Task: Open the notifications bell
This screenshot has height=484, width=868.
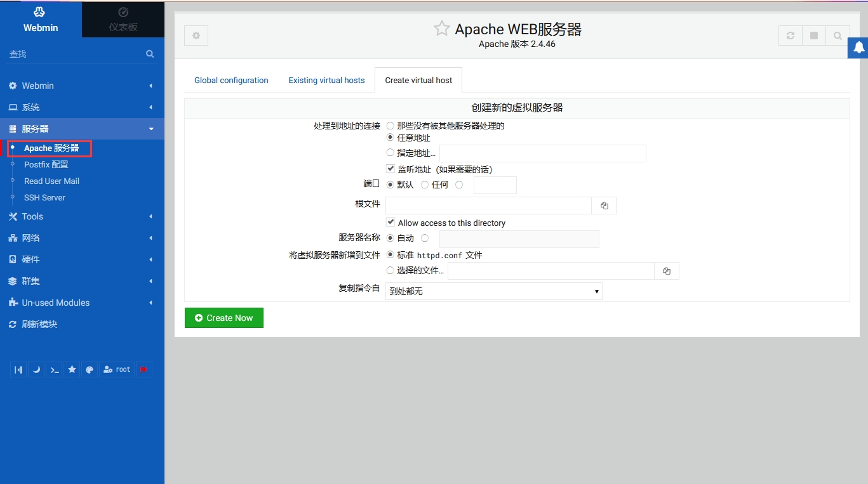Action: tap(858, 48)
